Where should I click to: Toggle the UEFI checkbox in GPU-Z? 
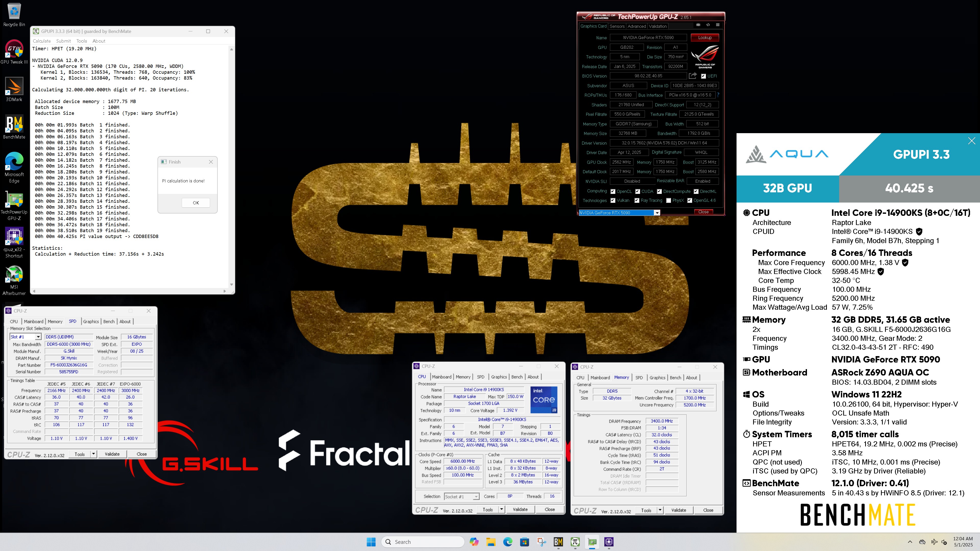pyautogui.click(x=703, y=76)
